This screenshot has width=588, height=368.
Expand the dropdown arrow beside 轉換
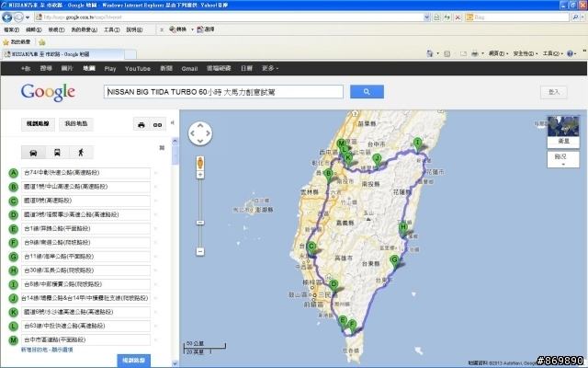(192, 29)
